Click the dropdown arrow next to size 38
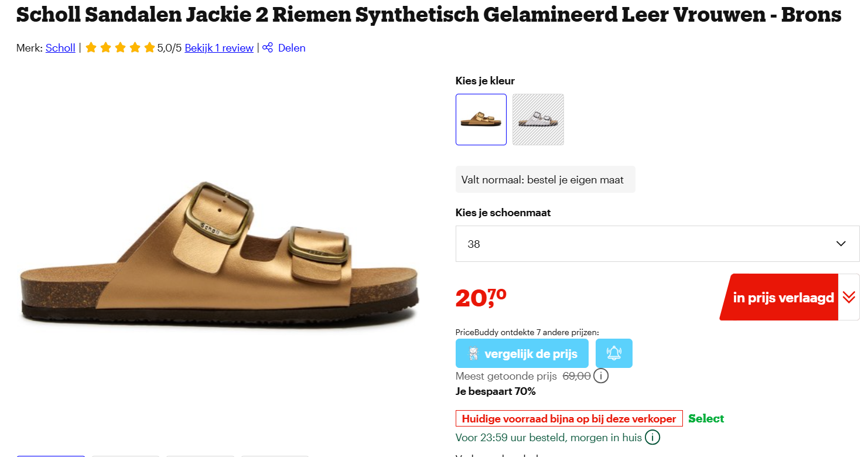Screen dimensions: 868x457 841,243
